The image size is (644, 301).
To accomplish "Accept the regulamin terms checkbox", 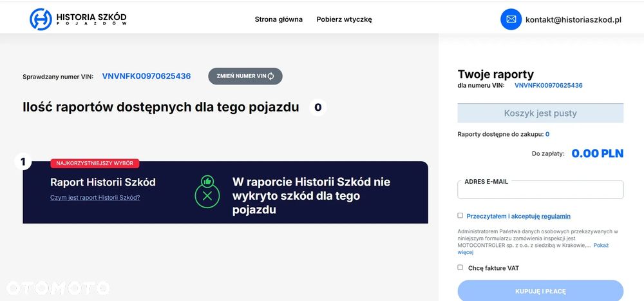I will pyautogui.click(x=460, y=216).
